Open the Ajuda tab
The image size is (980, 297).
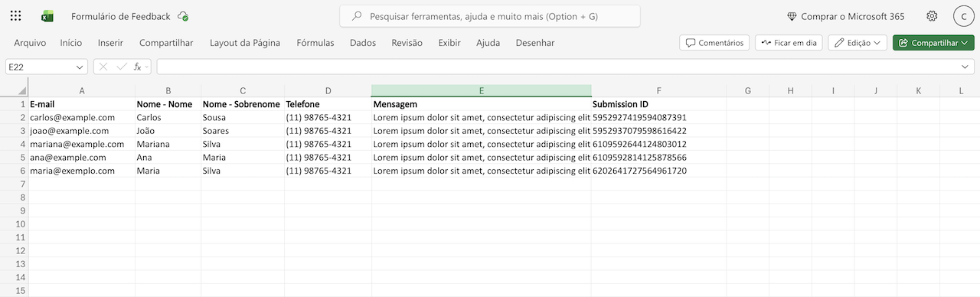tap(488, 43)
